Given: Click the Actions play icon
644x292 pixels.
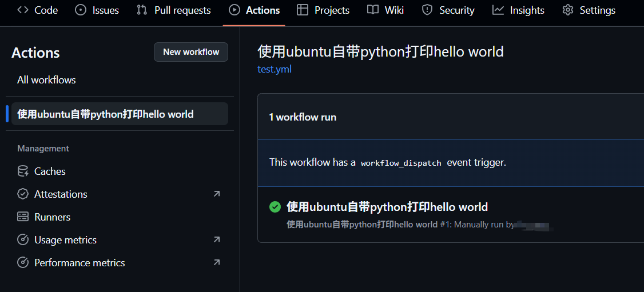Looking at the screenshot, I should coord(234,10).
